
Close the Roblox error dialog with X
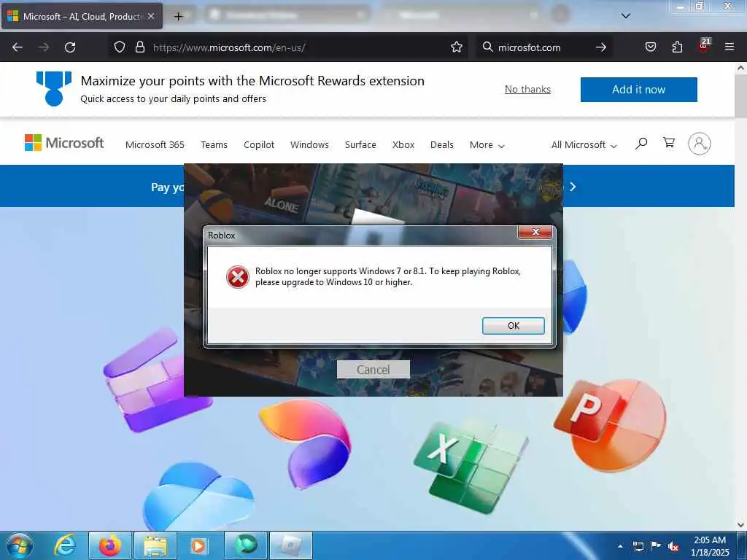point(535,232)
